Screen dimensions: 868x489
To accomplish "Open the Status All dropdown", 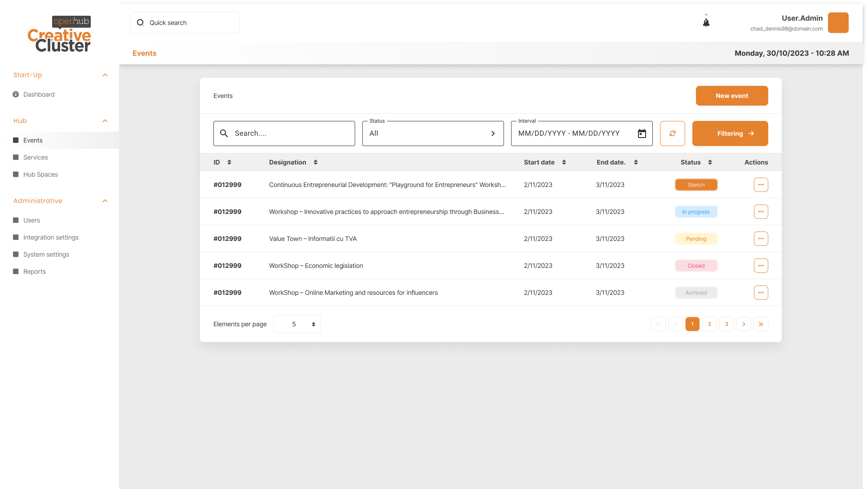I will pyautogui.click(x=433, y=133).
